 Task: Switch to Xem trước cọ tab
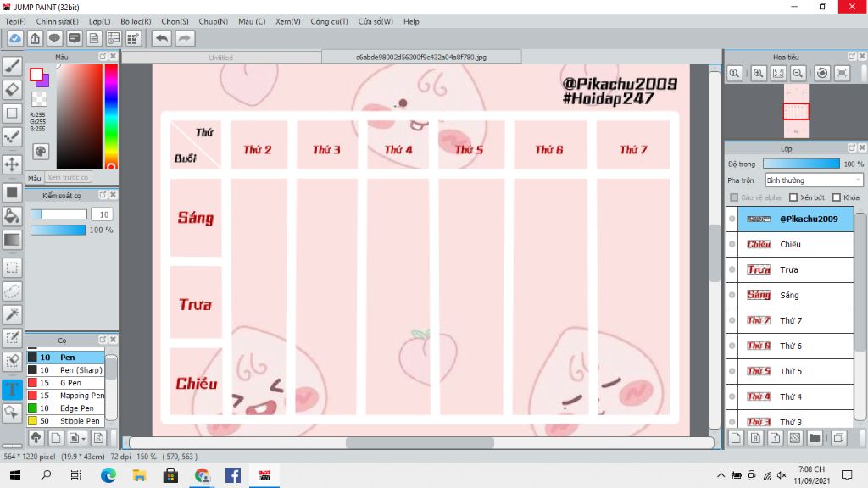tap(68, 178)
